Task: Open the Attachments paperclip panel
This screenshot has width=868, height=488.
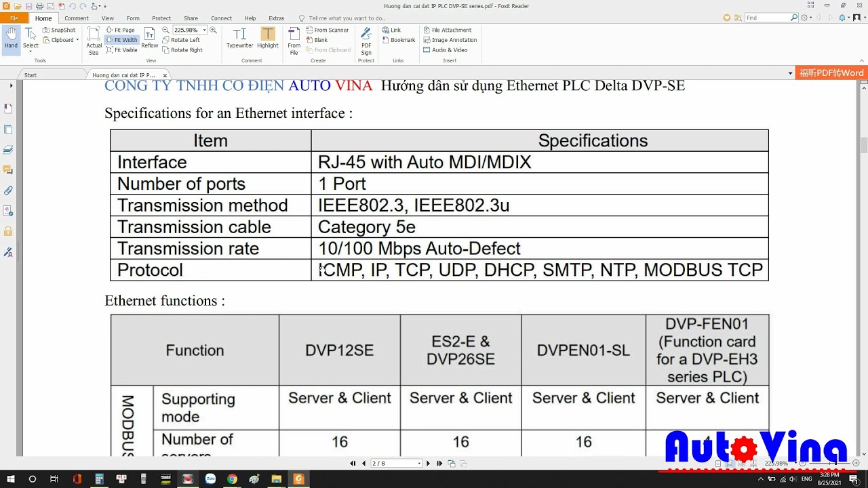Action: pos(8,190)
